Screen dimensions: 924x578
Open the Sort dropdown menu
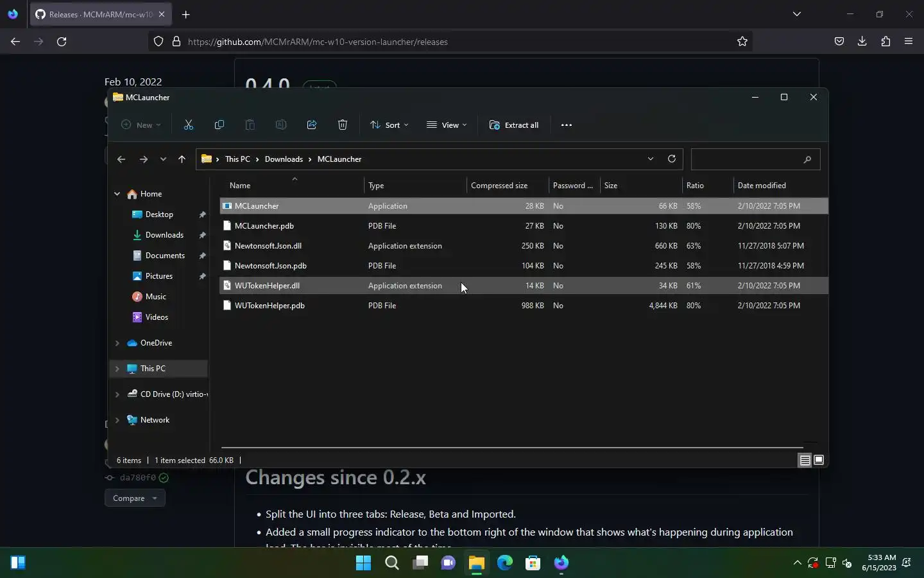coord(389,125)
